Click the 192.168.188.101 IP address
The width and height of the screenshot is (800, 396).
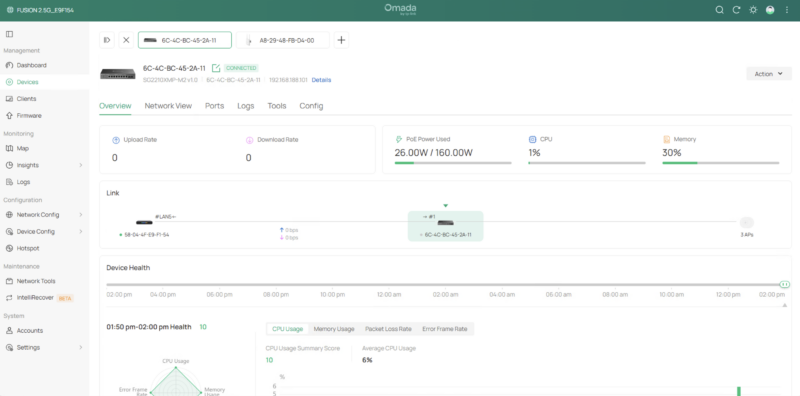[x=288, y=80]
